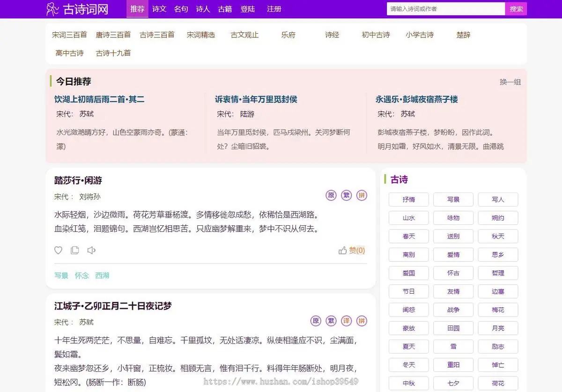Toggle 拼 pinyin for 踏莎行·闲游
This screenshot has height=392, width=562.
(x=362, y=195)
